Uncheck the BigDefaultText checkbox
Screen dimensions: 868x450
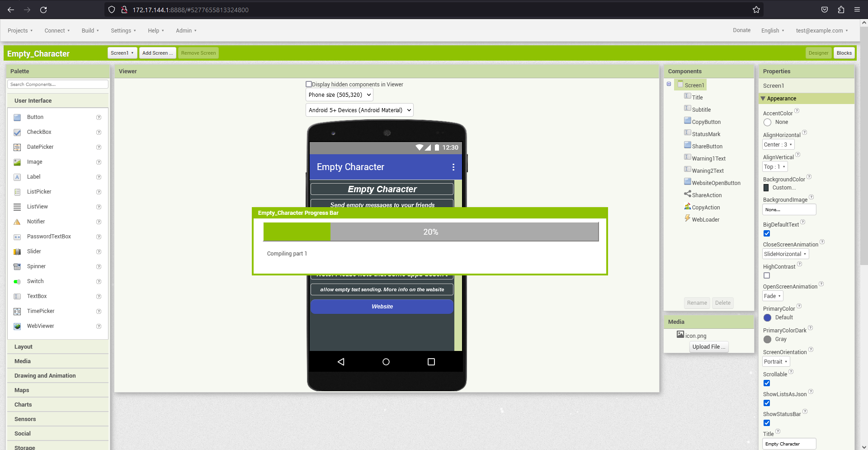click(x=767, y=233)
